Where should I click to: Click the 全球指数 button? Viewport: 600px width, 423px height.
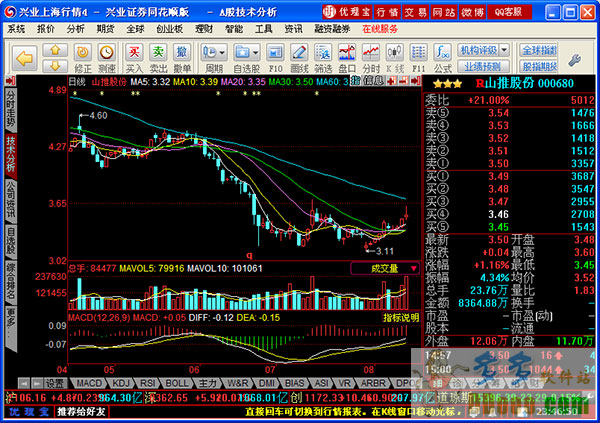pyautogui.click(x=539, y=50)
